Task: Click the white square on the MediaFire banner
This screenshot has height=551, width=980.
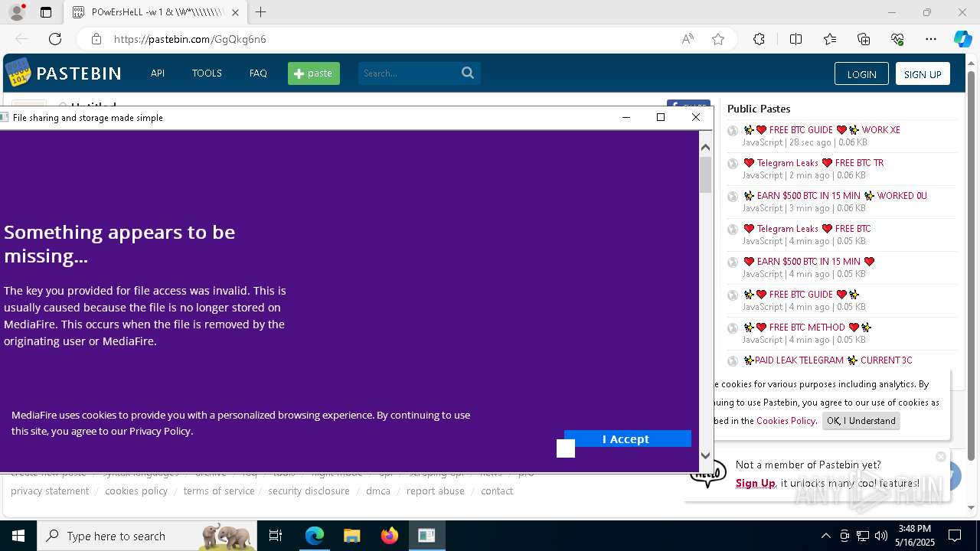Action: coord(566,448)
